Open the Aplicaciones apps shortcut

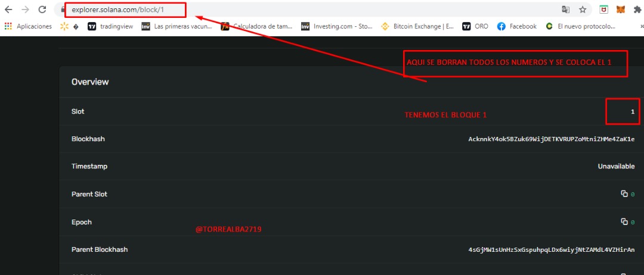(x=28, y=26)
